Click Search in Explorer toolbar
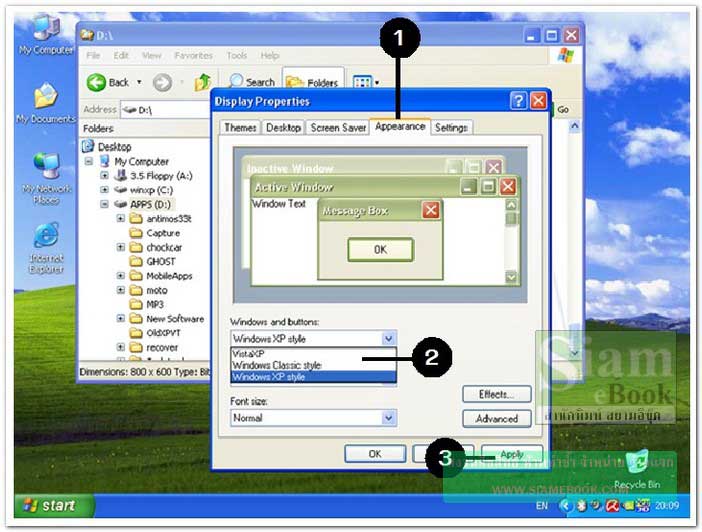This screenshot has width=702, height=532. (x=251, y=82)
